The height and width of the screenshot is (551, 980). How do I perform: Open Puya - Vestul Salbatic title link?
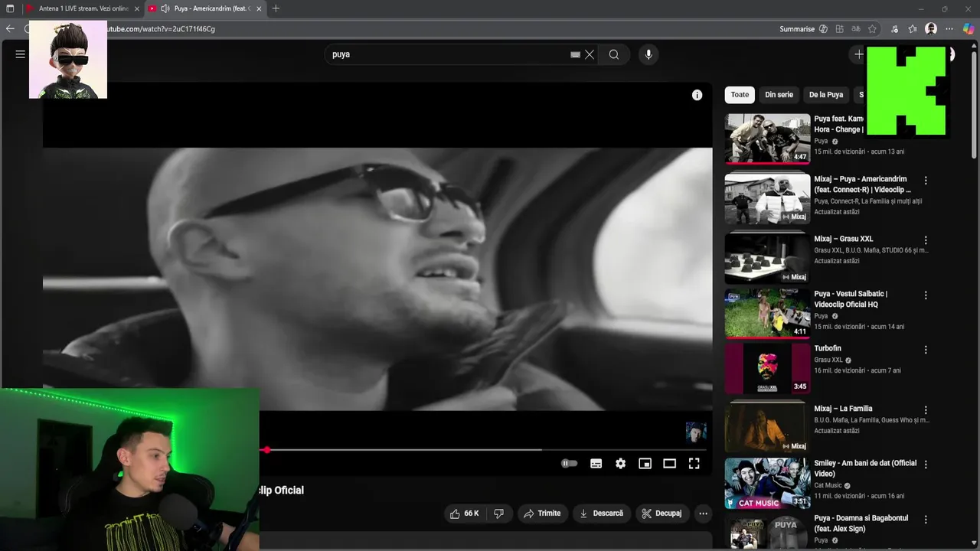pos(851,299)
